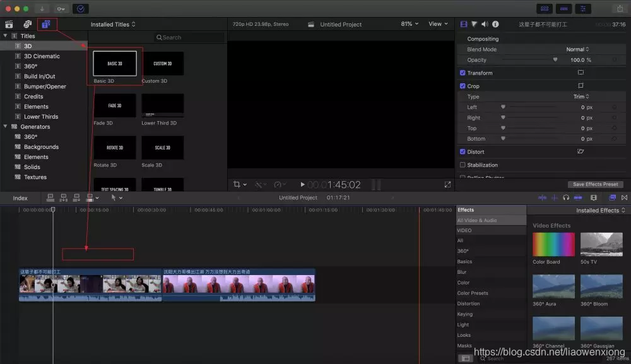Enter full-screen viewer mode
This screenshot has height=364, width=631.
(x=447, y=185)
